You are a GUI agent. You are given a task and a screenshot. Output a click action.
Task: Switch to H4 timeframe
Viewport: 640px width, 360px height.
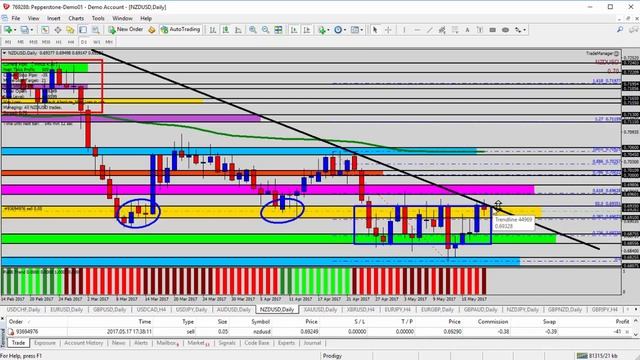(71, 42)
